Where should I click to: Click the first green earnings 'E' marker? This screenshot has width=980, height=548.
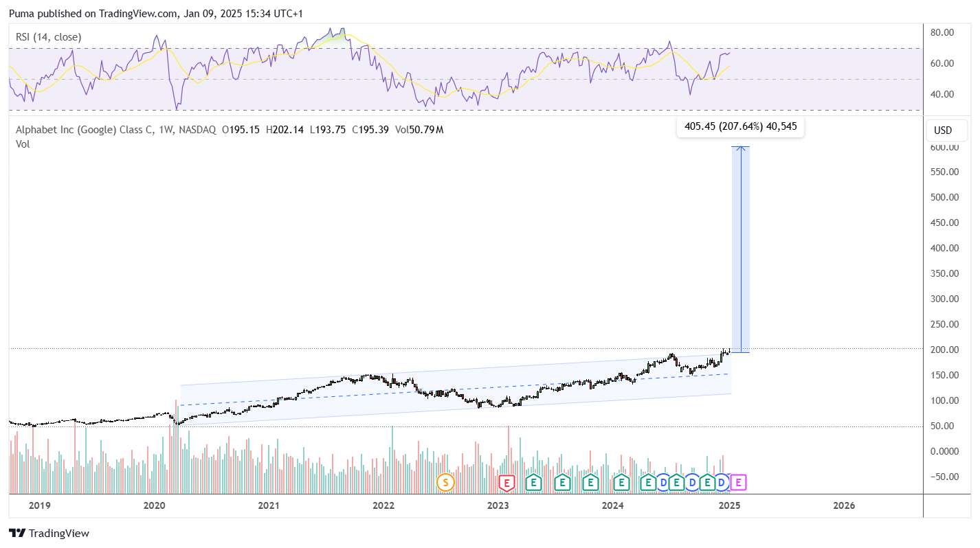click(x=533, y=483)
